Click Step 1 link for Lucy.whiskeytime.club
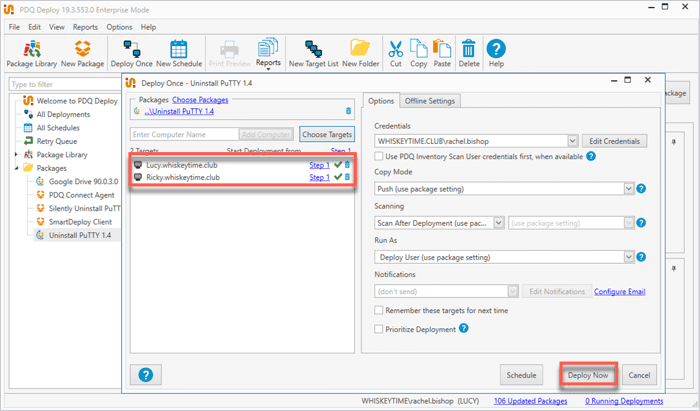700x411 pixels. [x=320, y=165]
